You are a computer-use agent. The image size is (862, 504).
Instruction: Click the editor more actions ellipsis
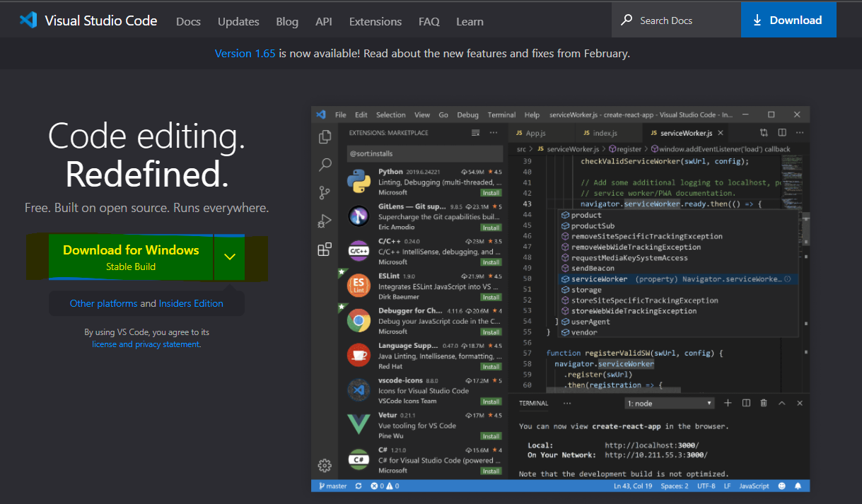pos(799,133)
